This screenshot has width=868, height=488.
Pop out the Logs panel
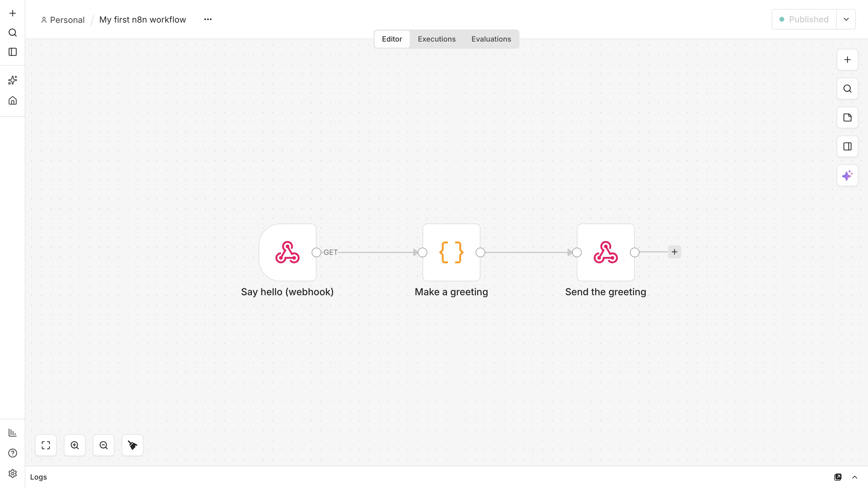tap(838, 477)
